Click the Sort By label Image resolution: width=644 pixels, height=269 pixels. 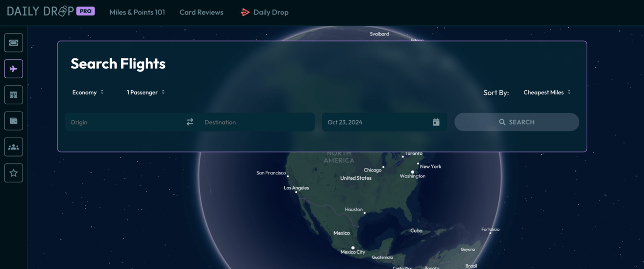[496, 93]
